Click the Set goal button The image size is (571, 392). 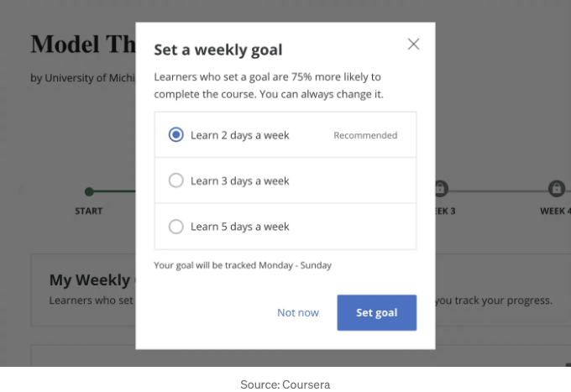(376, 312)
